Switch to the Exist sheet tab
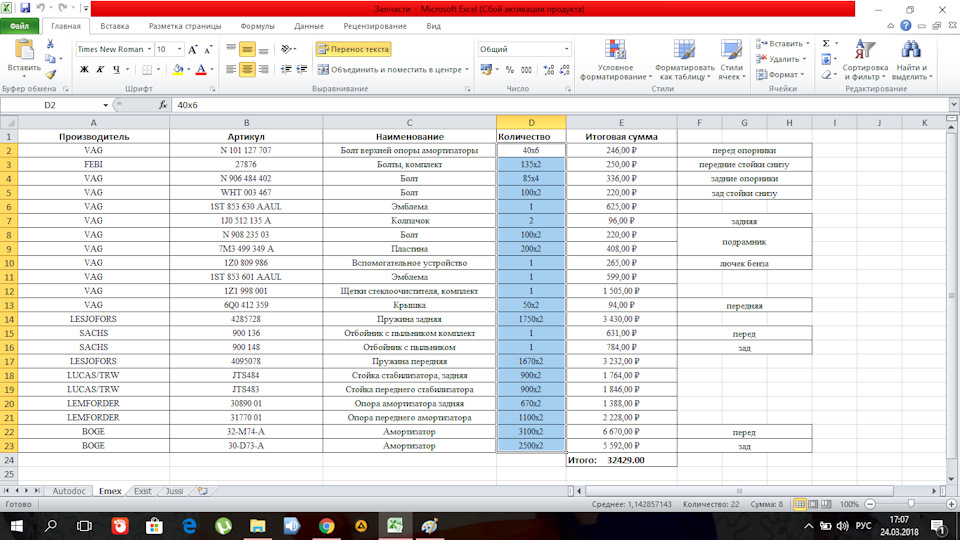The height and width of the screenshot is (540, 960). pyautogui.click(x=143, y=491)
